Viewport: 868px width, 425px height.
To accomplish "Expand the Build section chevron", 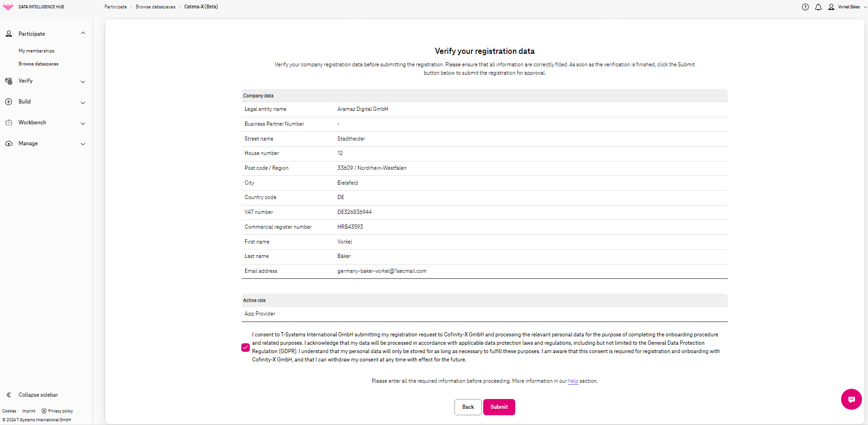I will coord(83,103).
